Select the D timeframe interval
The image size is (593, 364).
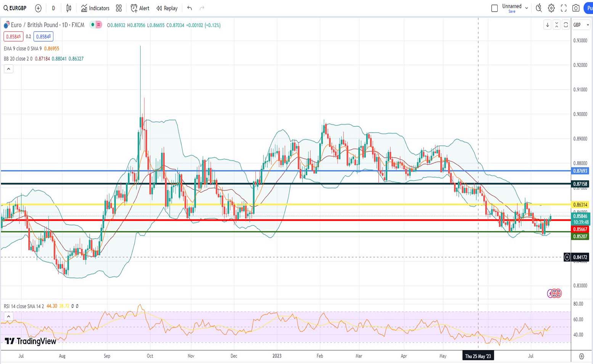pyautogui.click(x=53, y=8)
